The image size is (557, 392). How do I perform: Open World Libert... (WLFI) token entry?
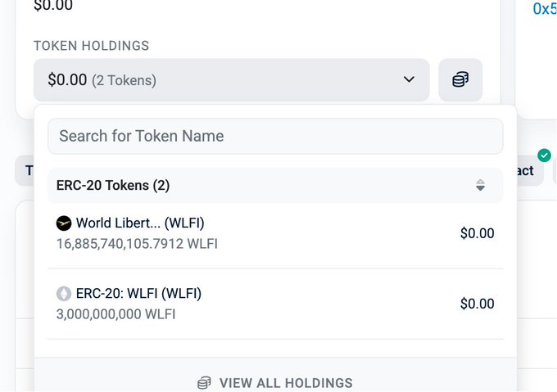(275, 233)
